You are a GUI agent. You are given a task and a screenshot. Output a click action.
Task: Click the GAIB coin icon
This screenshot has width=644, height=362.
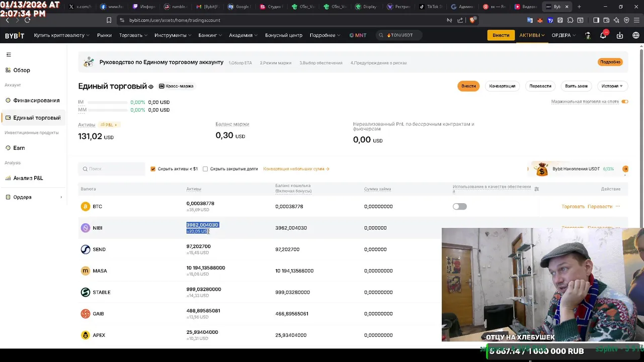point(86,314)
